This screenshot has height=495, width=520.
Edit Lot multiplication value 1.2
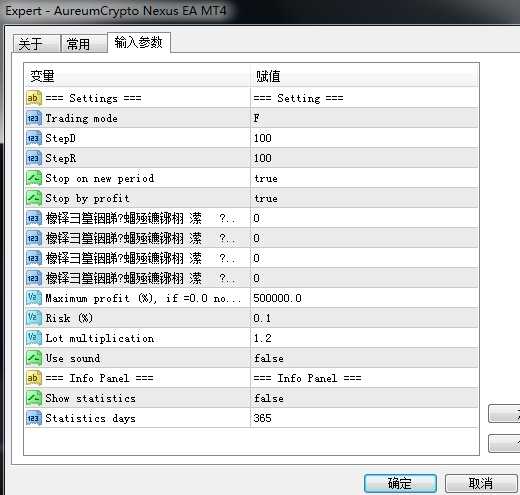(364, 338)
